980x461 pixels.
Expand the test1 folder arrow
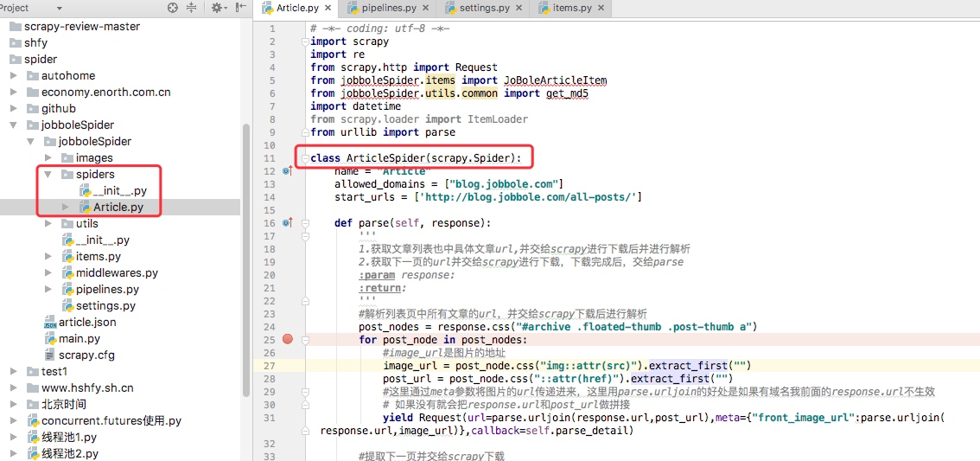tap(13, 372)
